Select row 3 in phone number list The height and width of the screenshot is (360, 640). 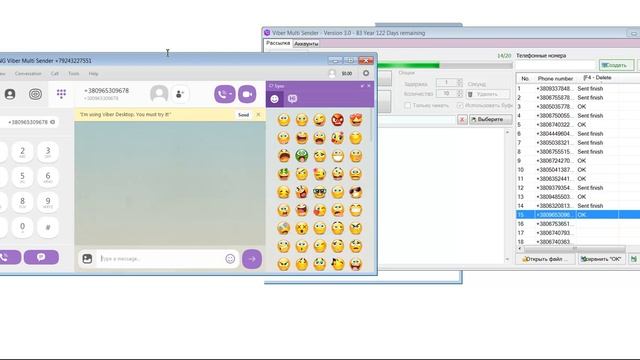coord(578,107)
